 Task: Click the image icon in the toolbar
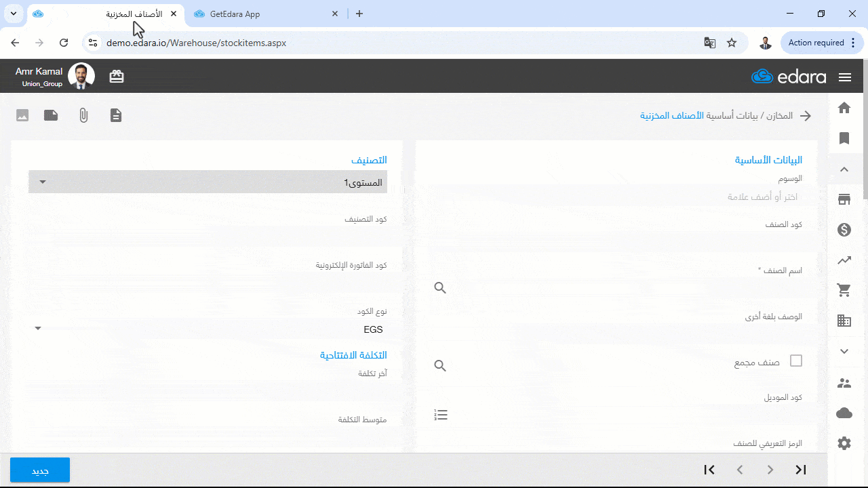22,115
